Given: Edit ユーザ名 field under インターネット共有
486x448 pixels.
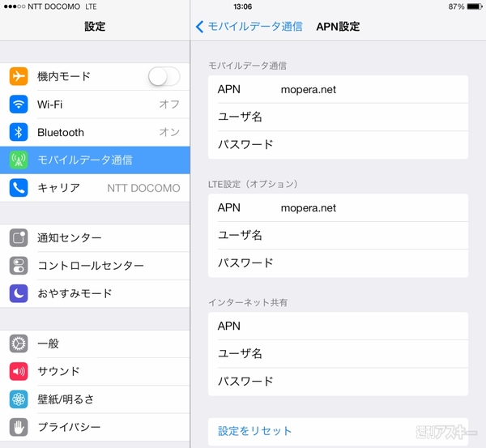Looking at the screenshot, I should [338, 354].
